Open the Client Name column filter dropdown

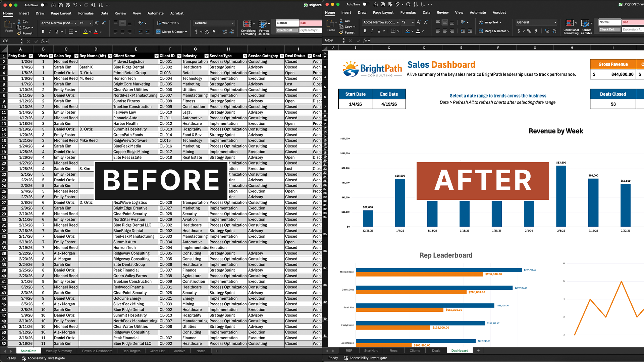click(156, 56)
